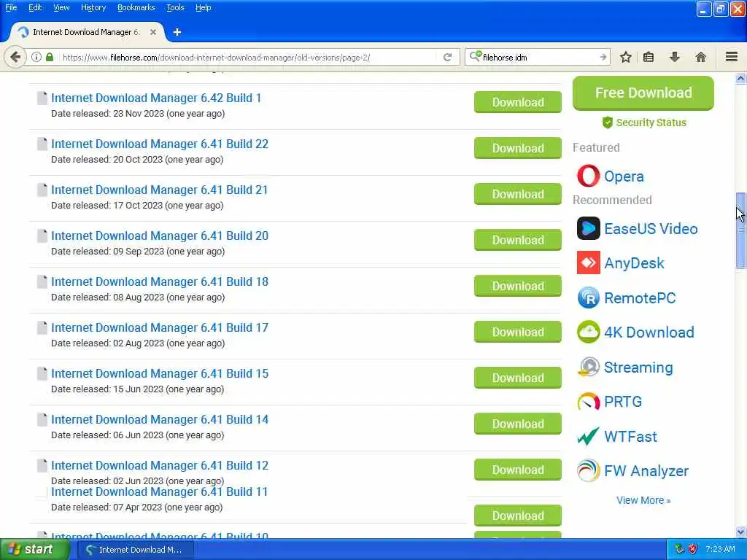Screen dimensions: 747x560
Task: Click the AnyDesk app icon
Action: pos(589,262)
